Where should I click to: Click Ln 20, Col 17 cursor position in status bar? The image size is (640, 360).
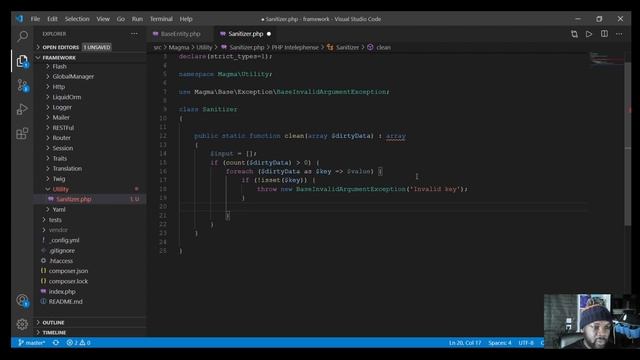pos(464,342)
